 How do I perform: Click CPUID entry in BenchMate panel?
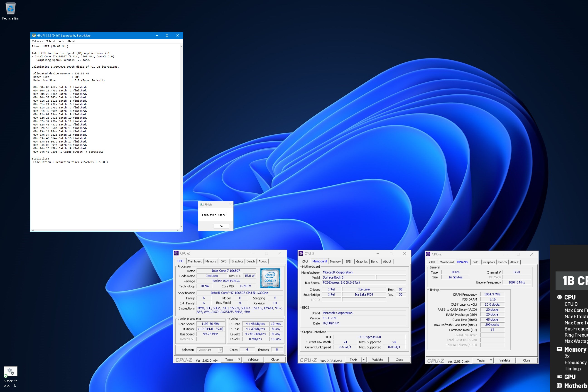coord(571,304)
